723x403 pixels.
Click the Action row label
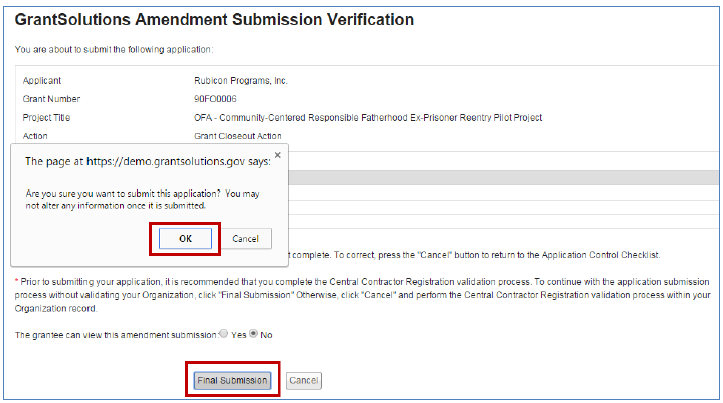pyautogui.click(x=35, y=136)
